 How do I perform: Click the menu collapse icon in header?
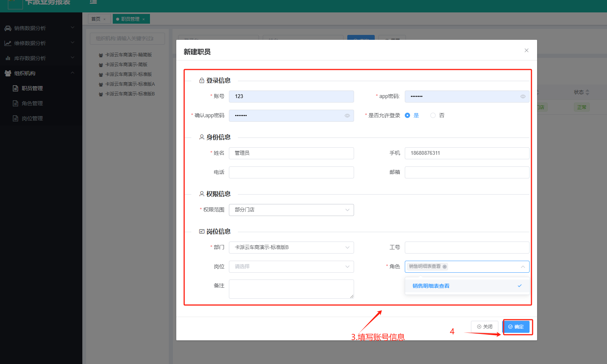tap(93, 2)
